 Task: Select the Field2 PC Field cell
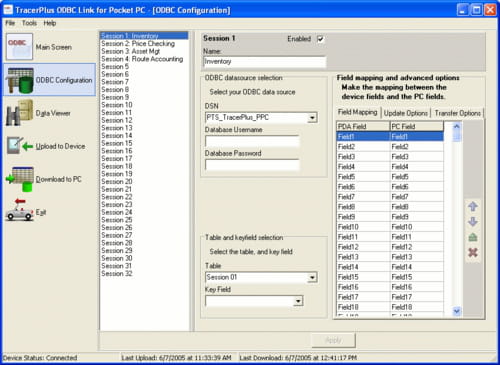417,147
